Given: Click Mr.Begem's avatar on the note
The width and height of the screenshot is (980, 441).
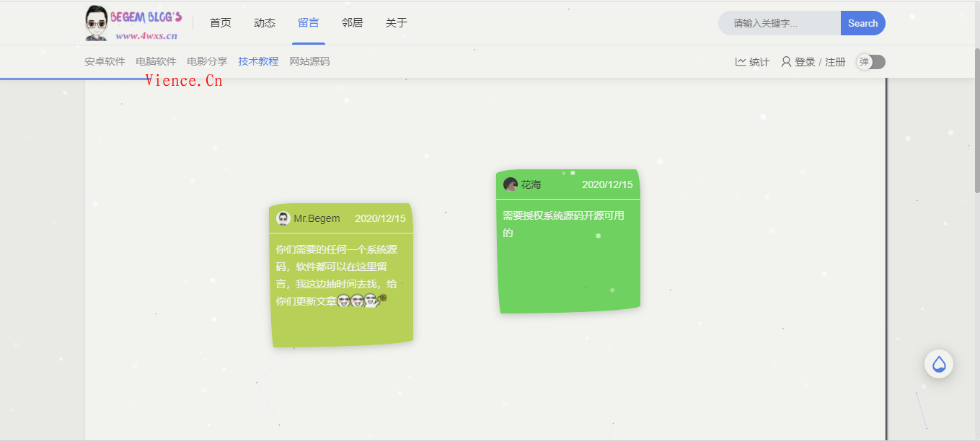Looking at the screenshot, I should point(283,218).
